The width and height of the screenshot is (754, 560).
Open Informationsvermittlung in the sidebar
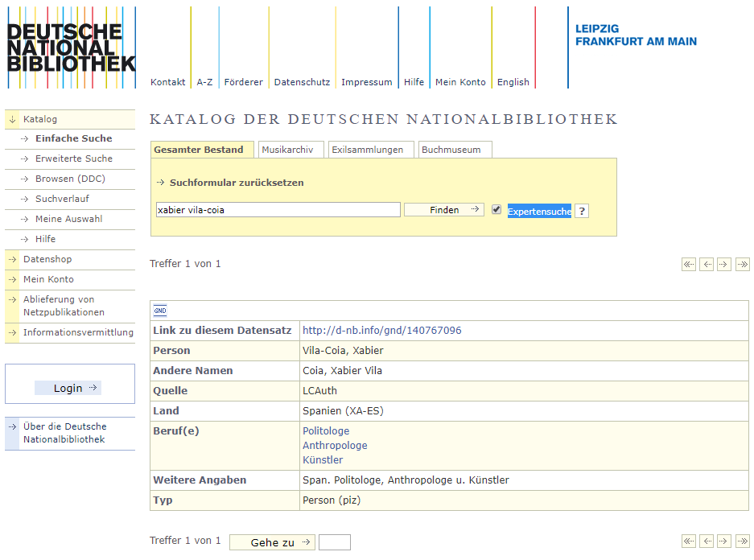point(78,332)
